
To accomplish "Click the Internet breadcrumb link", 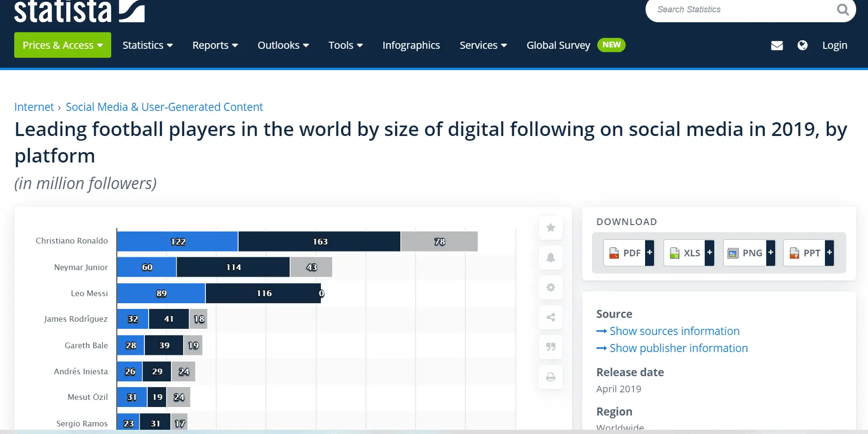I will click(34, 107).
